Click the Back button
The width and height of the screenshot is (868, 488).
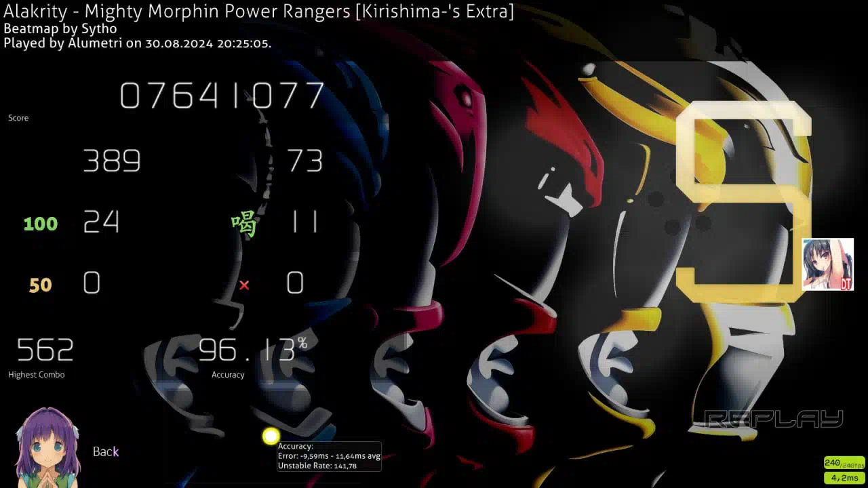click(x=106, y=451)
